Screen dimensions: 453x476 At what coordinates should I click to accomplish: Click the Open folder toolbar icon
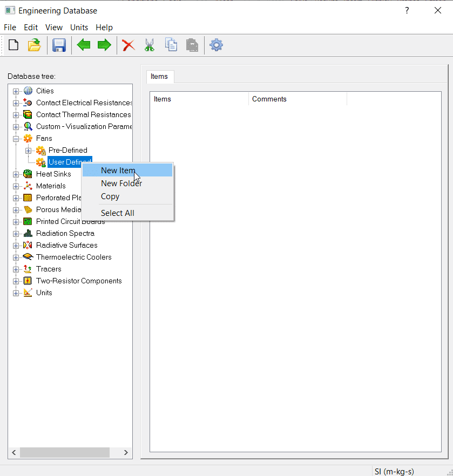click(35, 45)
